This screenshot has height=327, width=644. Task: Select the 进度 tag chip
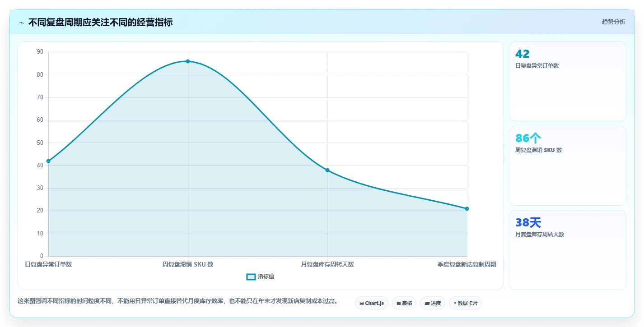click(x=433, y=303)
